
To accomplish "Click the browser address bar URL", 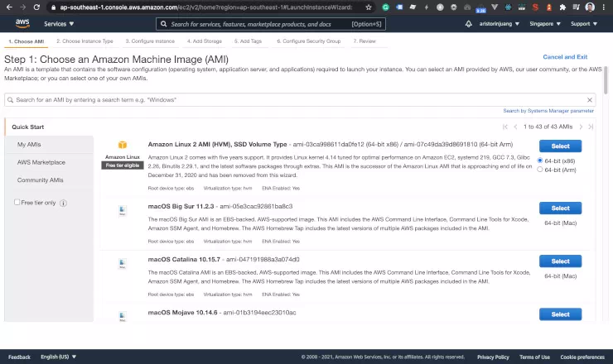I will tap(206, 7).
